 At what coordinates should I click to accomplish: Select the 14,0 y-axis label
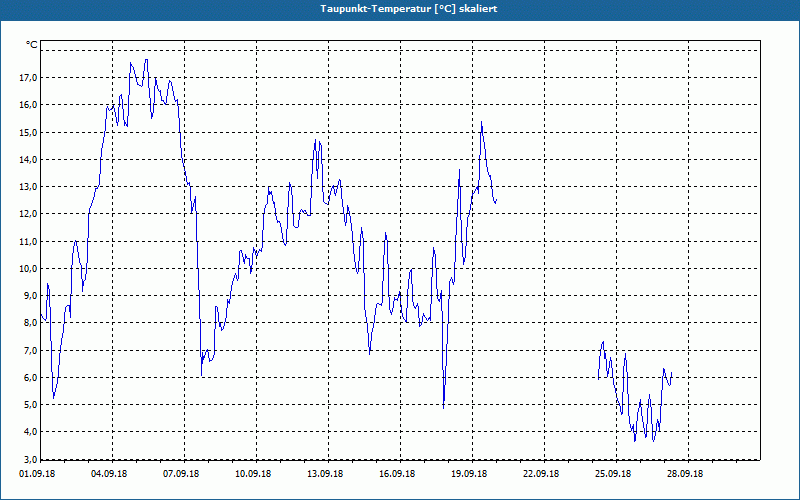tap(28, 159)
